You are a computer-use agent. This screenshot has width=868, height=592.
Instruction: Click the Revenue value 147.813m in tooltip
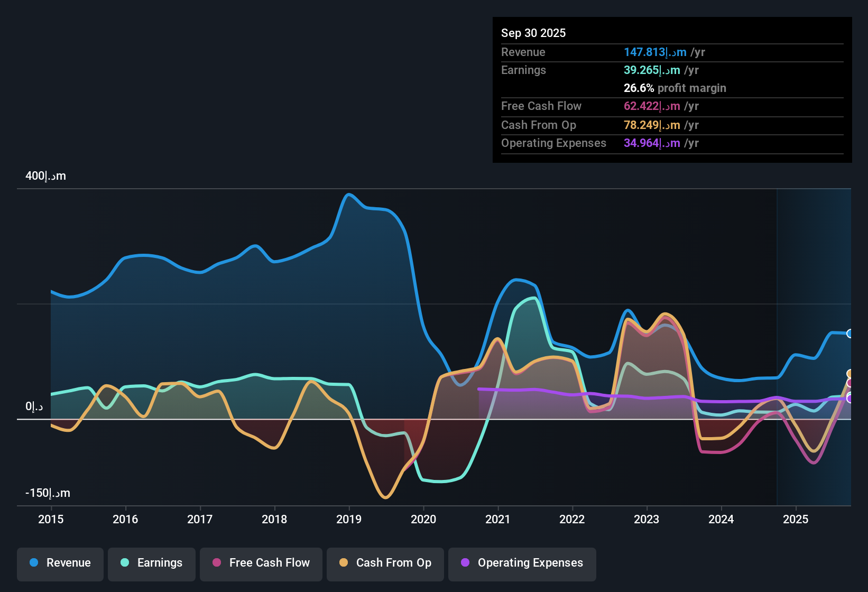tap(655, 52)
